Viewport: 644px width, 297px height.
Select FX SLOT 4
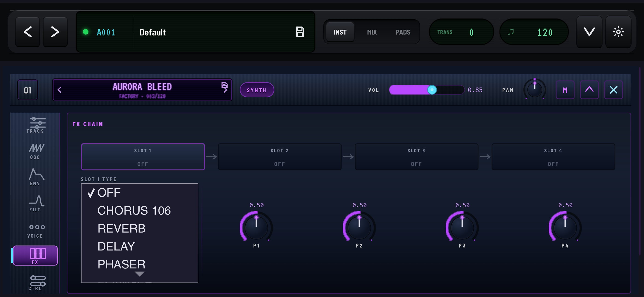553,157
